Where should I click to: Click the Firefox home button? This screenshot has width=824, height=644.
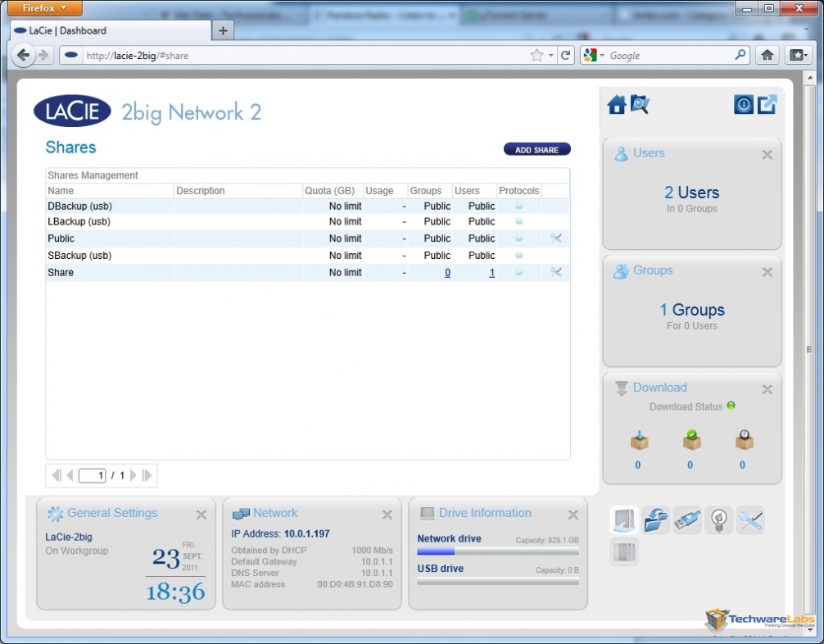(x=767, y=55)
